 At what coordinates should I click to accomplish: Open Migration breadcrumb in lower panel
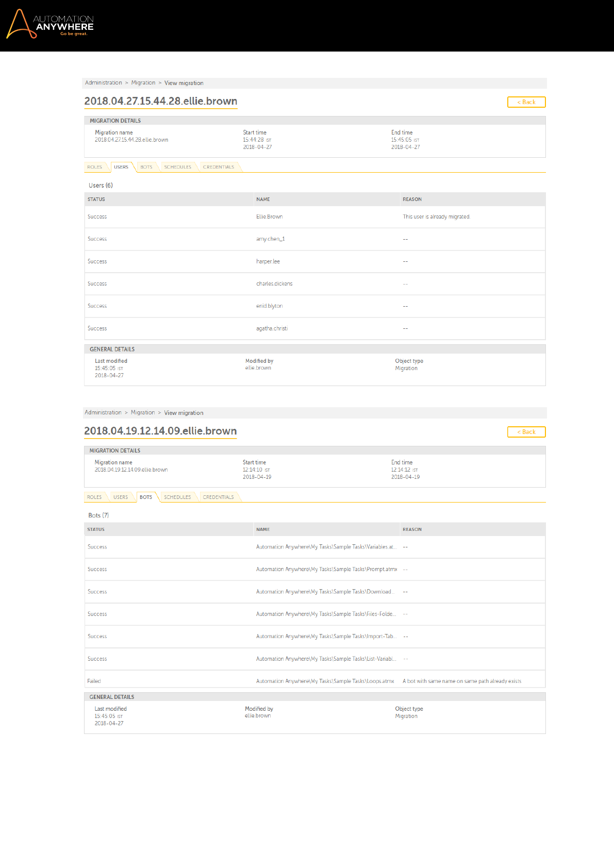pos(143,413)
